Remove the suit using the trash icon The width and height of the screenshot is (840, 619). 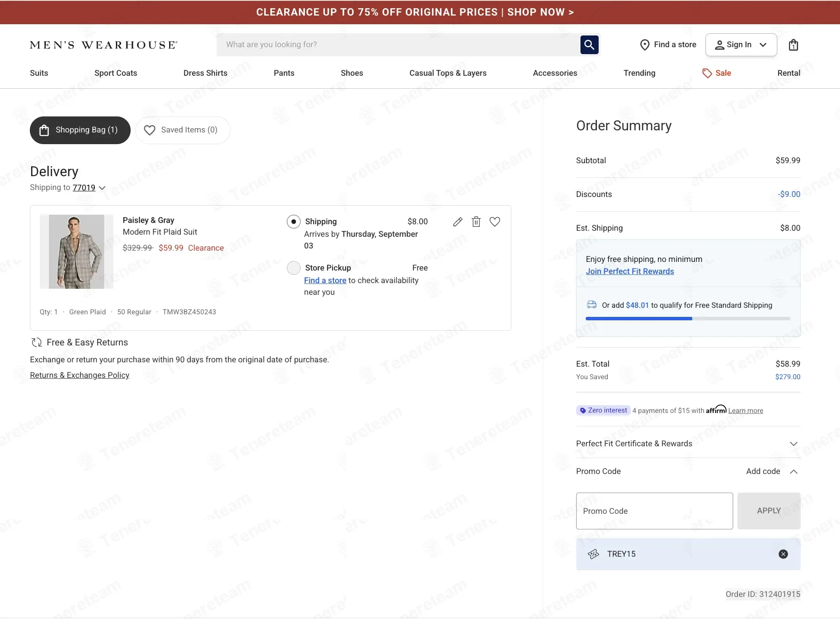(x=476, y=222)
